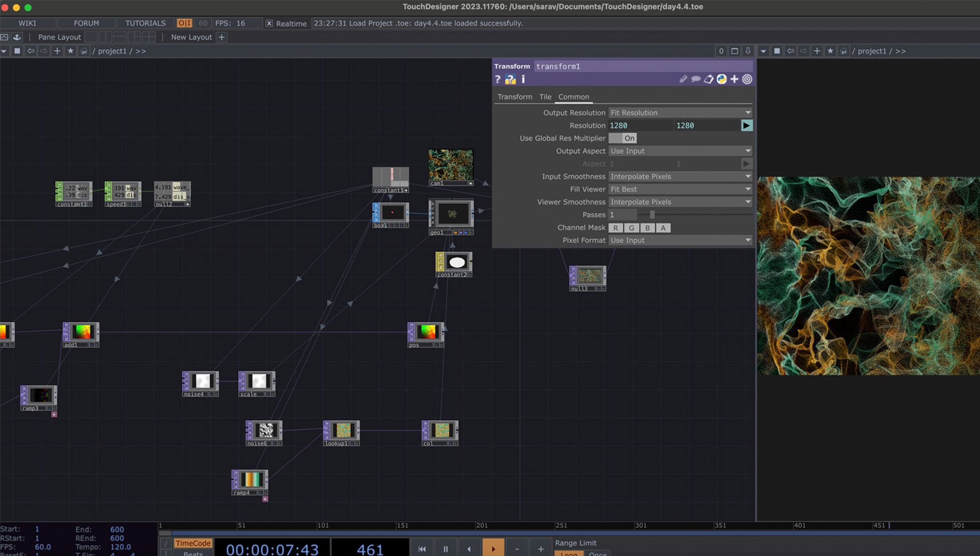Image resolution: width=980 pixels, height=556 pixels.
Task: Select the TimeCode mode button
Action: tap(193, 543)
